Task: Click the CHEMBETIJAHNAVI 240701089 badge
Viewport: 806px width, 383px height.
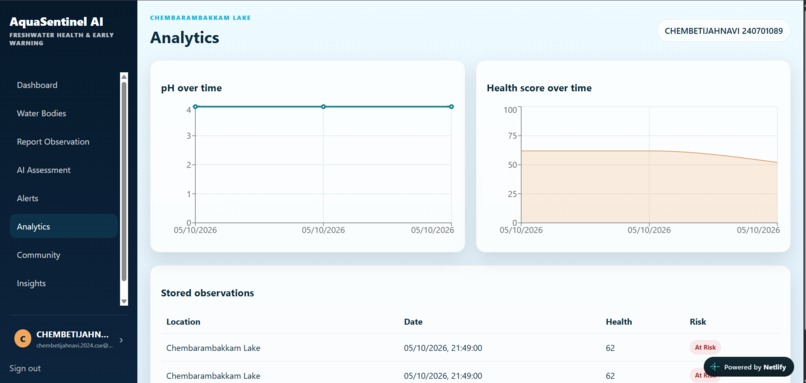Action: point(723,31)
